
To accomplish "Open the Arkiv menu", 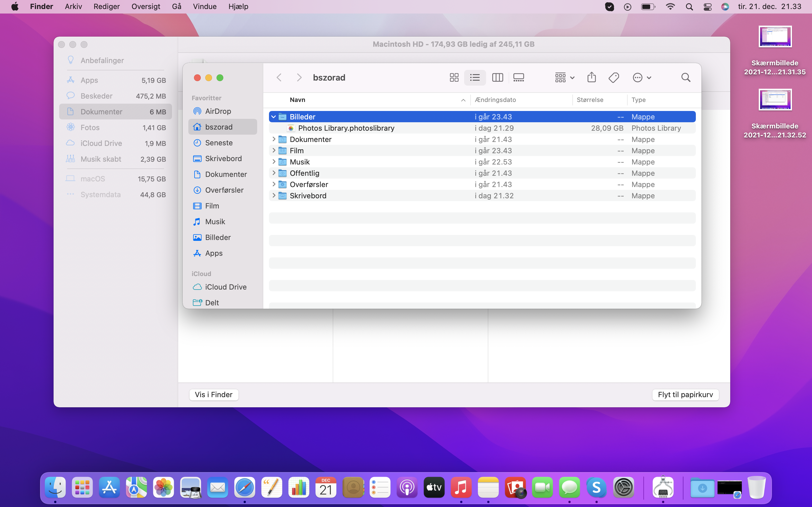I will tap(73, 7).
